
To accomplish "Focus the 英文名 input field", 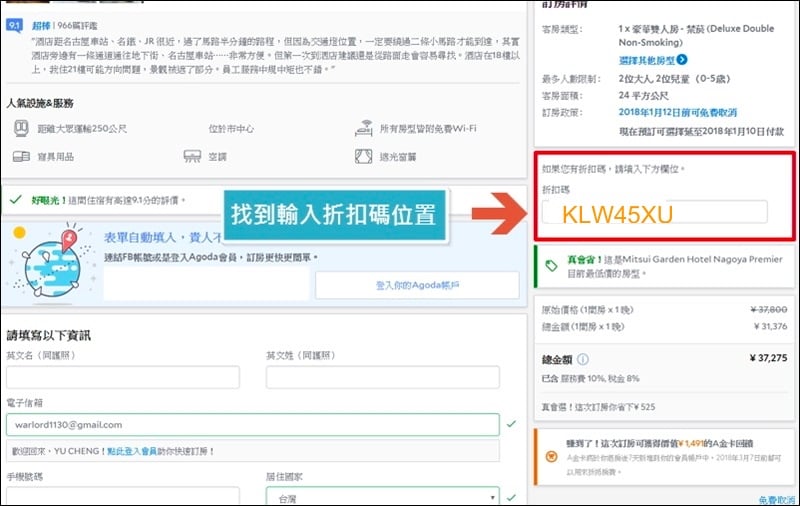I will tap(123, 377).
